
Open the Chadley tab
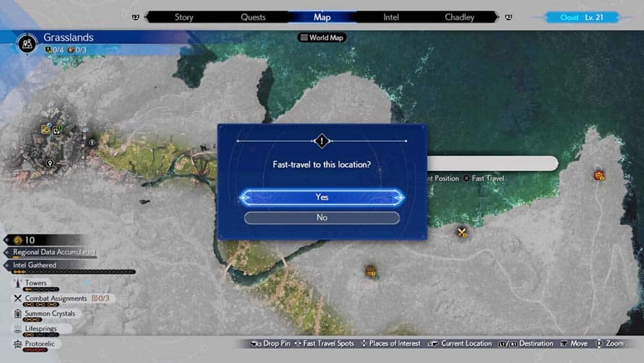pos(460,17)
